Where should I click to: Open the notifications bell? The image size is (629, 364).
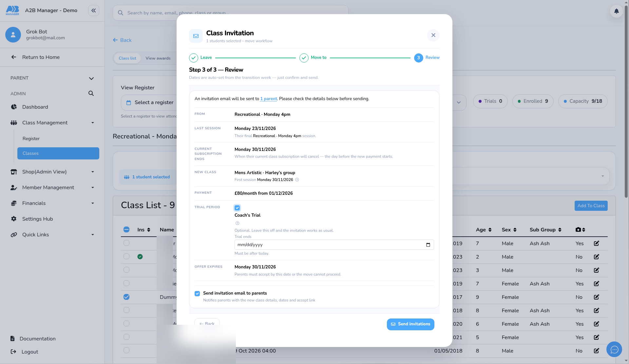click(x=616, y=11)
